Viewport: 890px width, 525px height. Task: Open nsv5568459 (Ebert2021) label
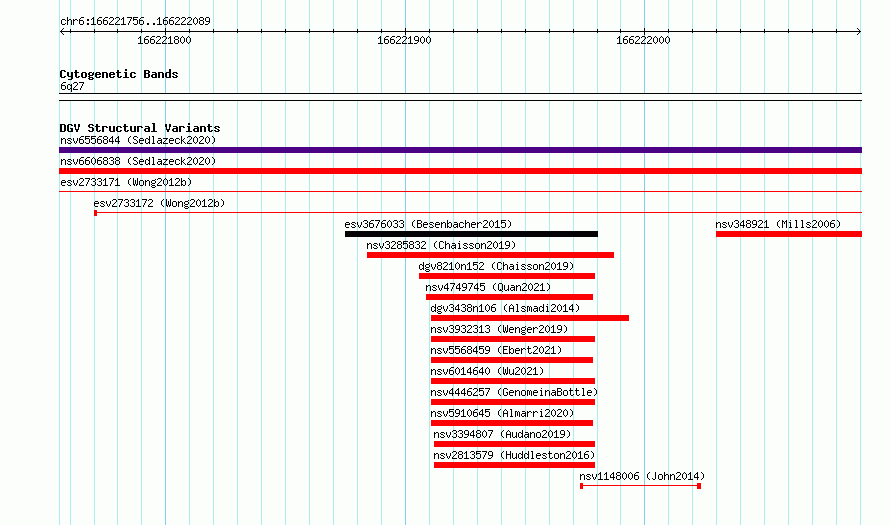coord(496,350)
